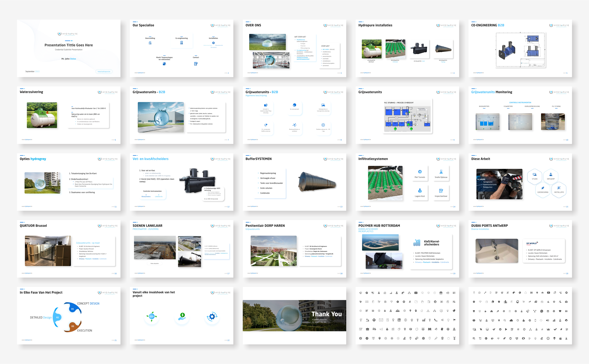Click the Pinterest icon in the icon sheet

pyautogui.click(x=448, y=329)
